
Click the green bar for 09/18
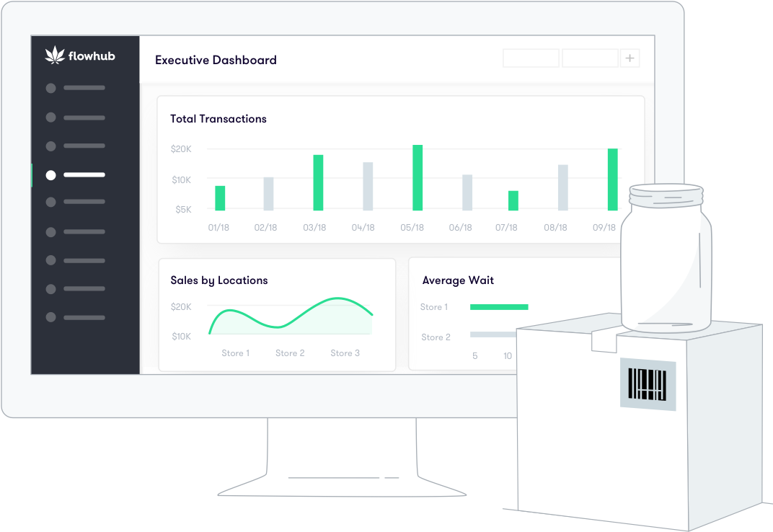[x=613, y=179]
